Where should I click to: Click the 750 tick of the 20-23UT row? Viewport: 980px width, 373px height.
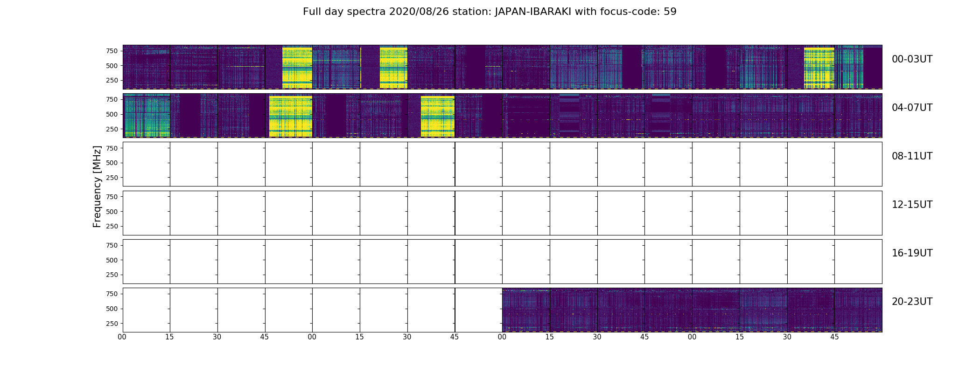pos(112,294)
